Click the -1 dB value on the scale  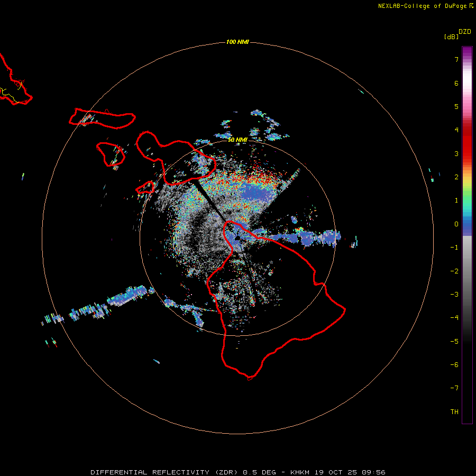pyautogui.click(x=454, y=248)
